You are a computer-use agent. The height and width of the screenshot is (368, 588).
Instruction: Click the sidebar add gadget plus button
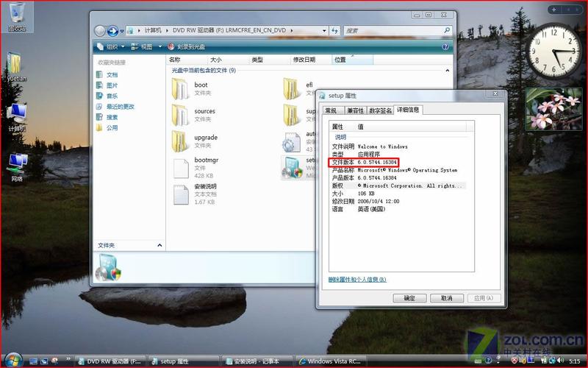pos(554,10)
